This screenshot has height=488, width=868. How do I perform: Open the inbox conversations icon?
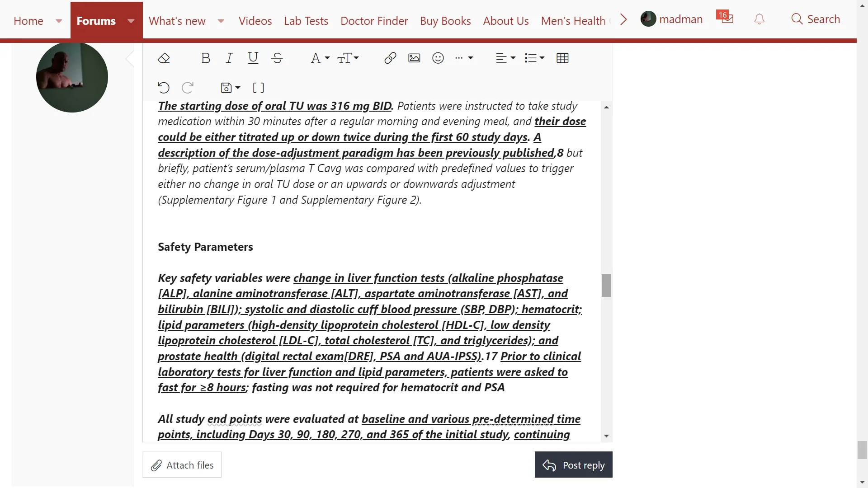pyautogui.click(x=725, y=18)
